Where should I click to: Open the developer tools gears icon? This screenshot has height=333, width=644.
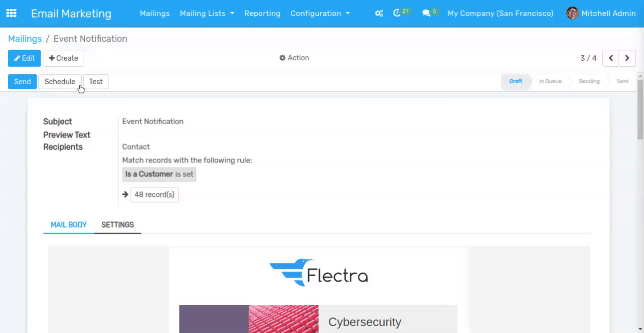(379, 13)
